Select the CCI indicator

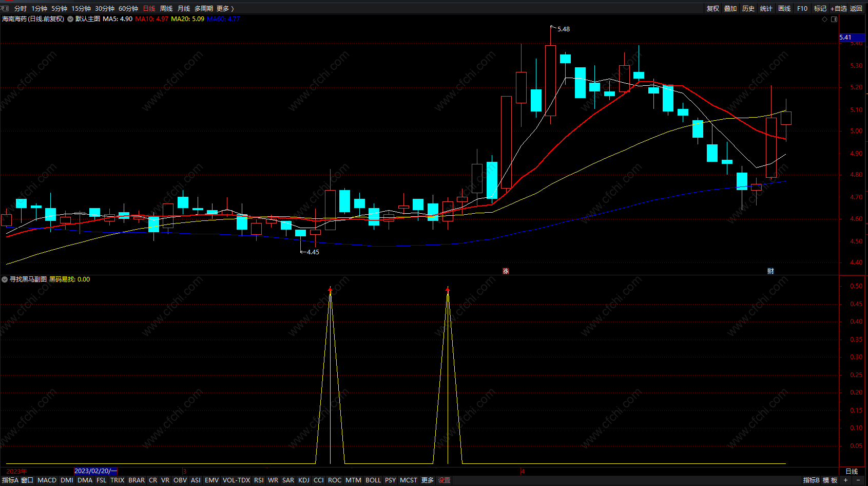[x=318, y=480]
